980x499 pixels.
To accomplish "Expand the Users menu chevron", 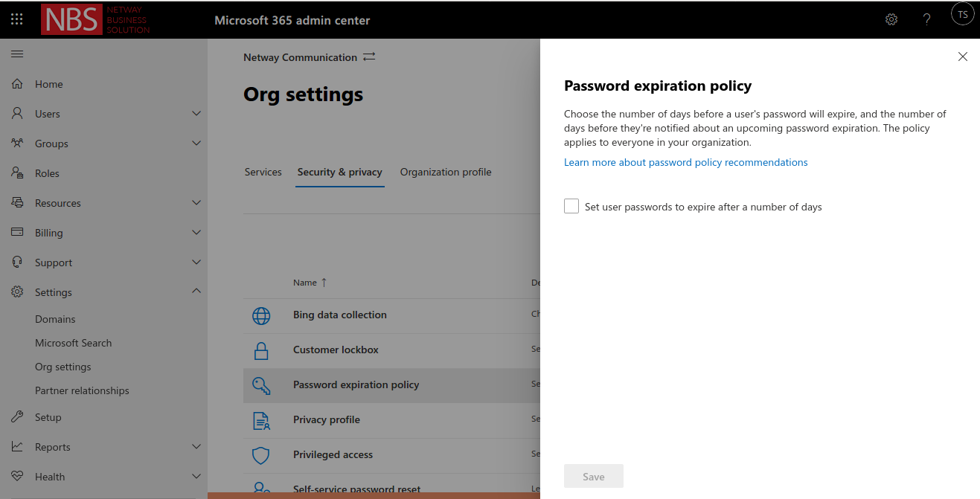I will coord(196,114).
